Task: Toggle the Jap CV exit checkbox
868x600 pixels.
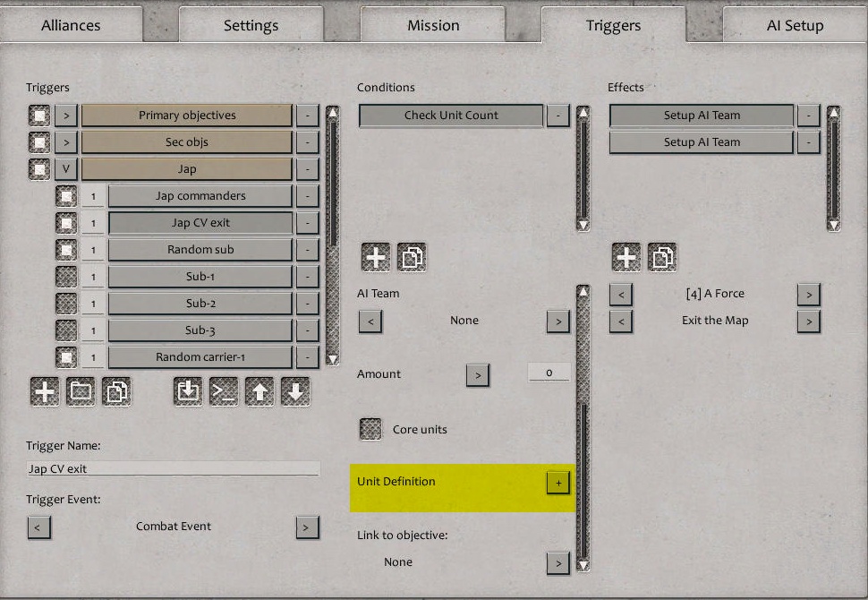Action: 66,223
